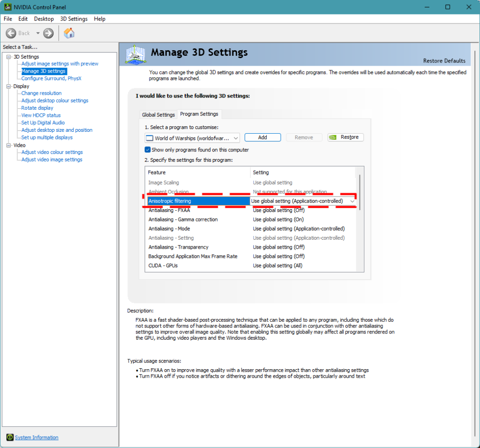Open Change resolution task
The width and height of the screenshot is (480, 448).
(41, 93)
